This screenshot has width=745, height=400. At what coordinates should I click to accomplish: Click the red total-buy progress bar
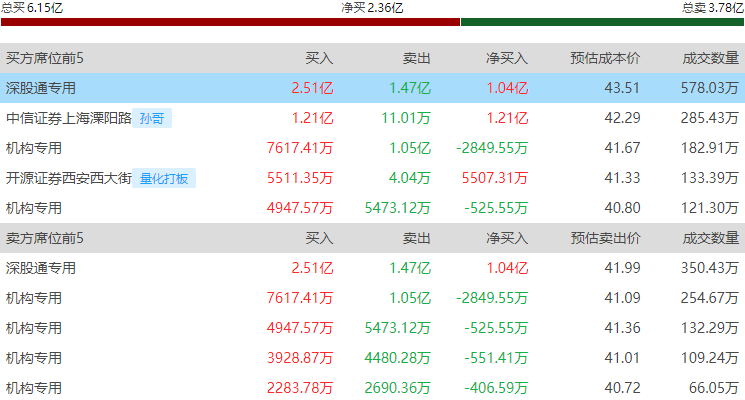point(230,22)
